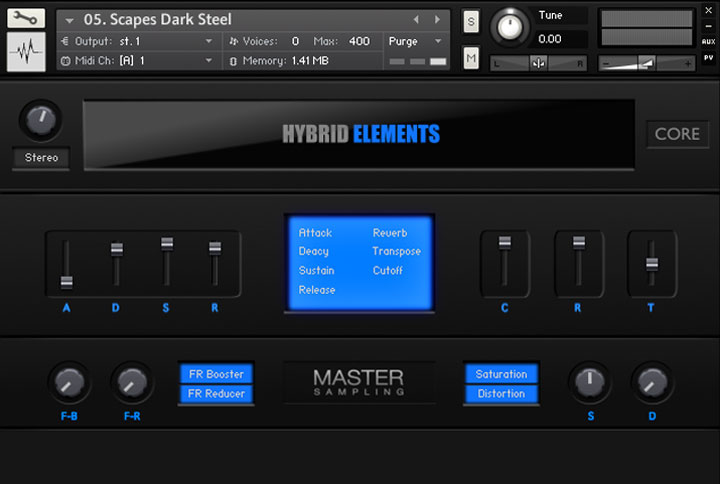Click the waveform view icon

(26, 52)
